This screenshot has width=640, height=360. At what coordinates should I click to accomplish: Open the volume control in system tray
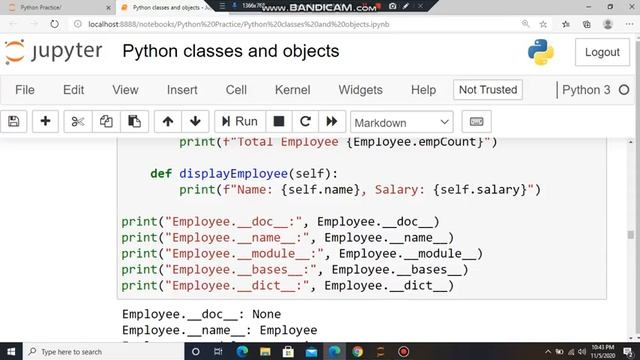[x=582, y=351]
